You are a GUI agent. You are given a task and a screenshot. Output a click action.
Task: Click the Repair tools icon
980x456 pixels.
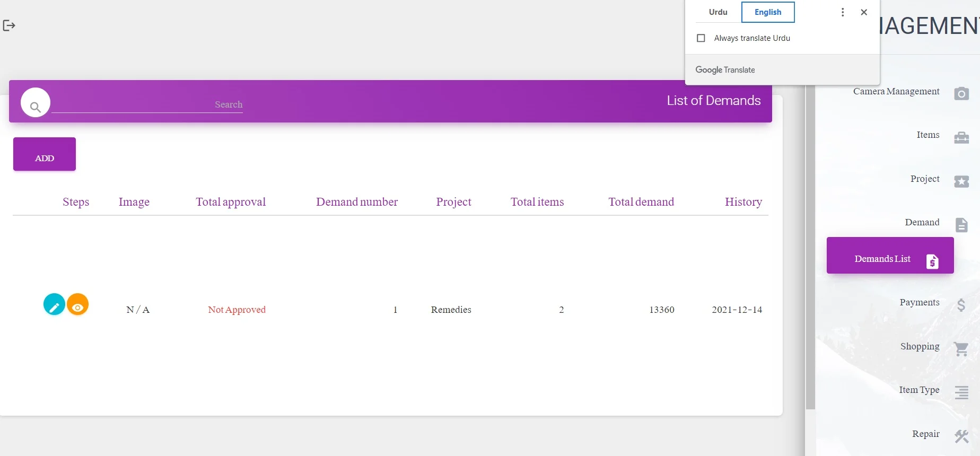coord(961,436)
